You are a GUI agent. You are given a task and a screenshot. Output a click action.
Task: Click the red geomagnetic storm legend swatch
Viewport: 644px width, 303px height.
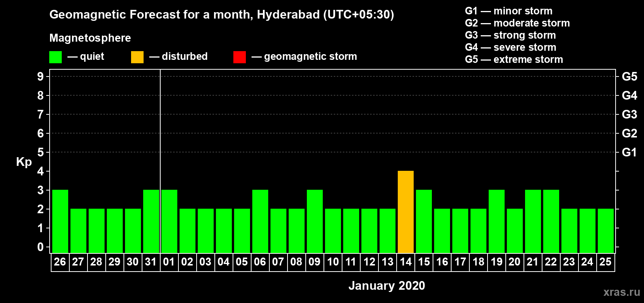pyautogui.click(x=239, y=57)
